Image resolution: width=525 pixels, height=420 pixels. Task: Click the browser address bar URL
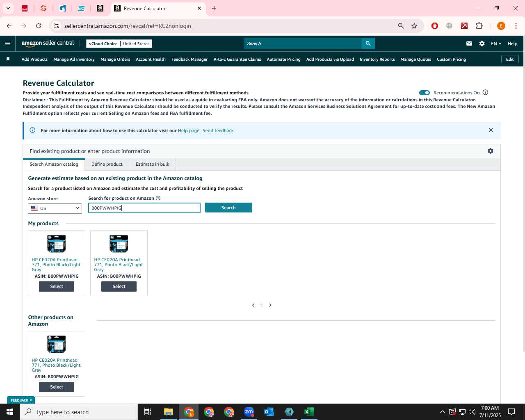coord(128,26)
